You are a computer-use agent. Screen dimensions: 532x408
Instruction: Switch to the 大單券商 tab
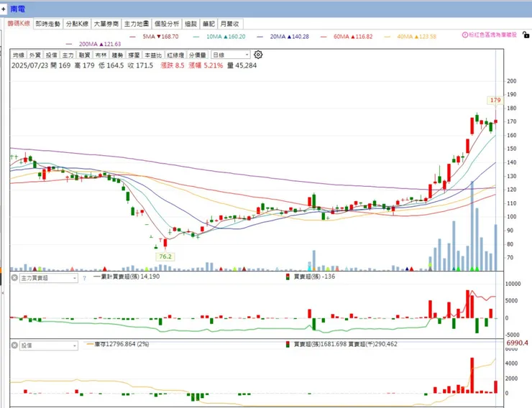[106, 24]
